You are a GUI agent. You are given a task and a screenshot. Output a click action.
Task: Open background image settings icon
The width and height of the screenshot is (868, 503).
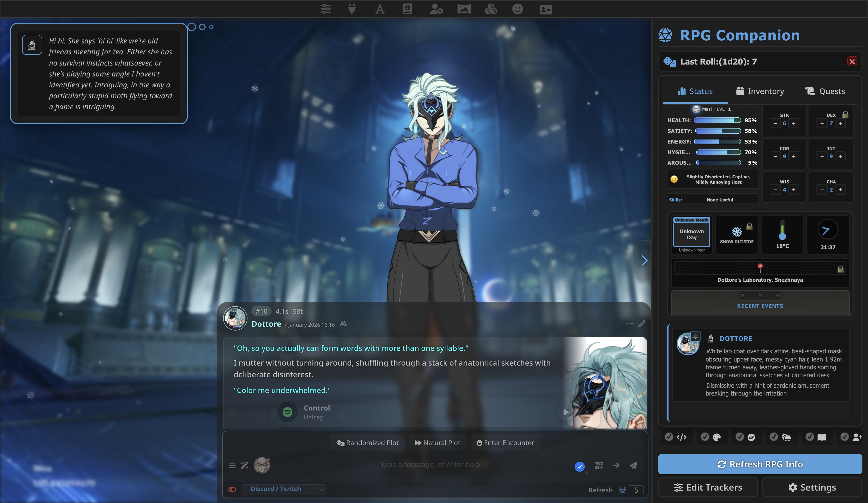(464, 9)
